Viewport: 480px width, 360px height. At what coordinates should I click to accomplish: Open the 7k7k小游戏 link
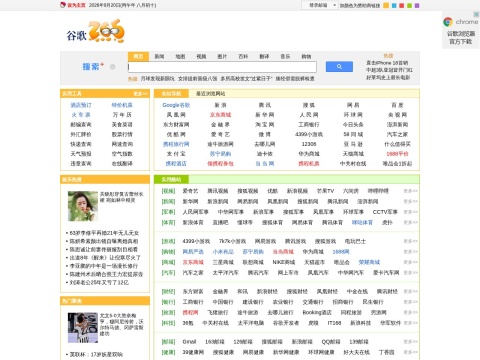tap(232, 241)
